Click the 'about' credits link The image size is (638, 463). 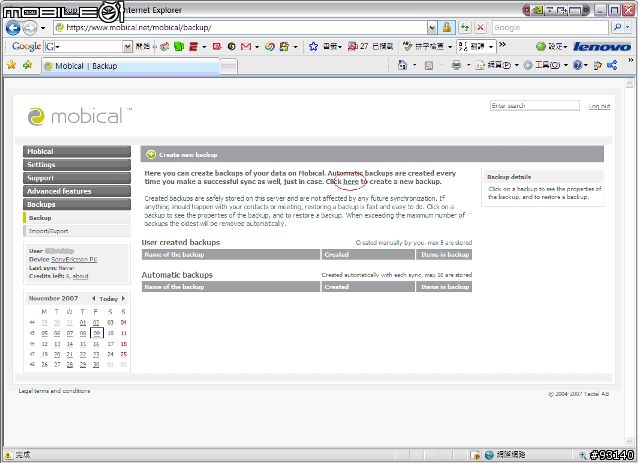[81, 276]
